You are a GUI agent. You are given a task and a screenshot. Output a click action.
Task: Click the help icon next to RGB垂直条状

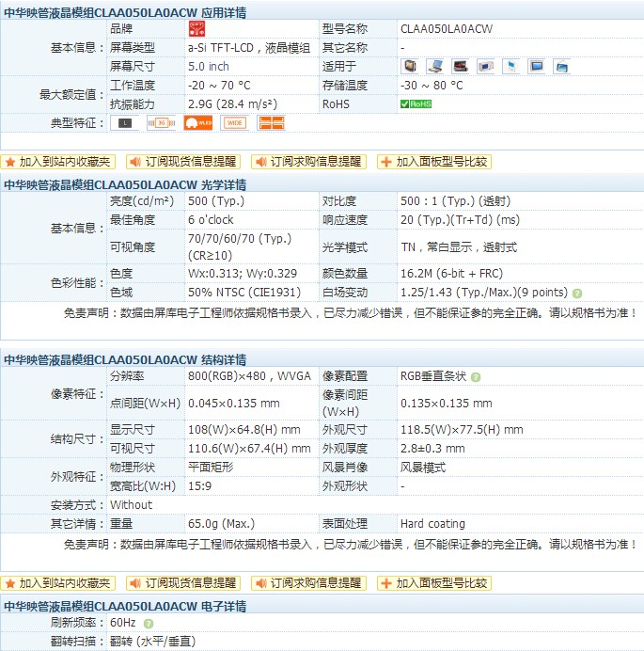[x=476, y=377]
